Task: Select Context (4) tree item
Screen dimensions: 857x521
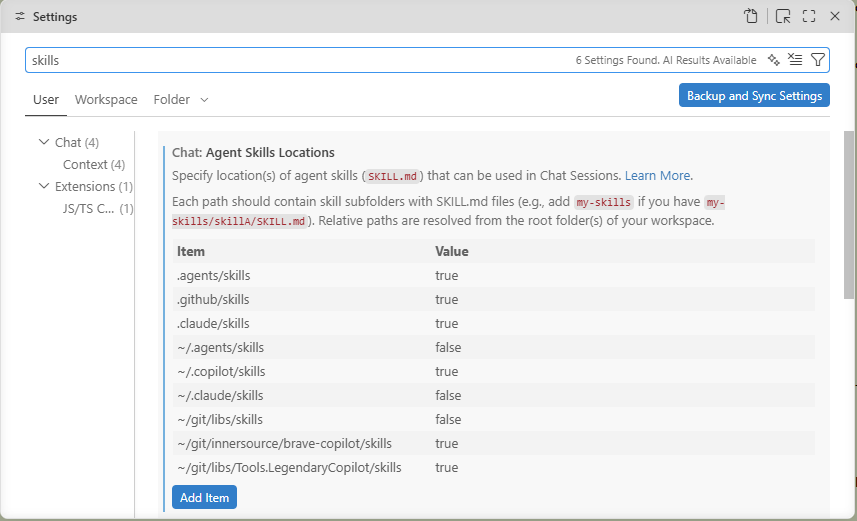Action: click(x=94, y=165)
